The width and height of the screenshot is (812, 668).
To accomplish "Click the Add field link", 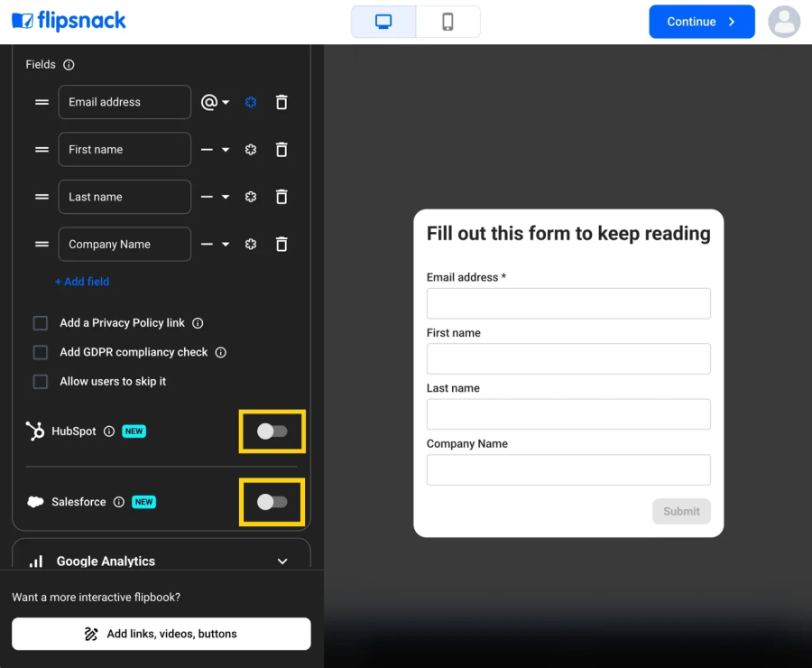I will coord(82,281).
